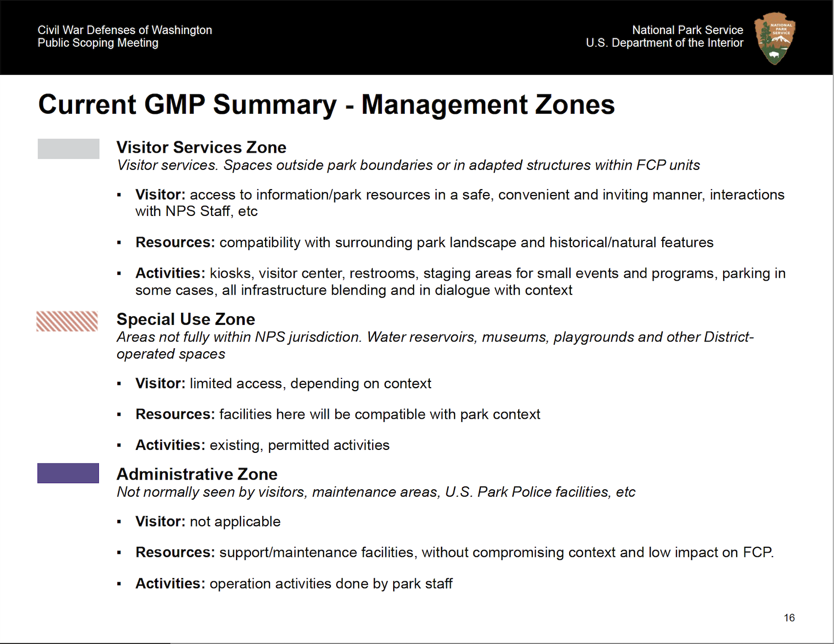Click the italic U.S. Park Police facilities description
Image resolution: width=834 pixels, height=644 pixels.
coord(376,492)
